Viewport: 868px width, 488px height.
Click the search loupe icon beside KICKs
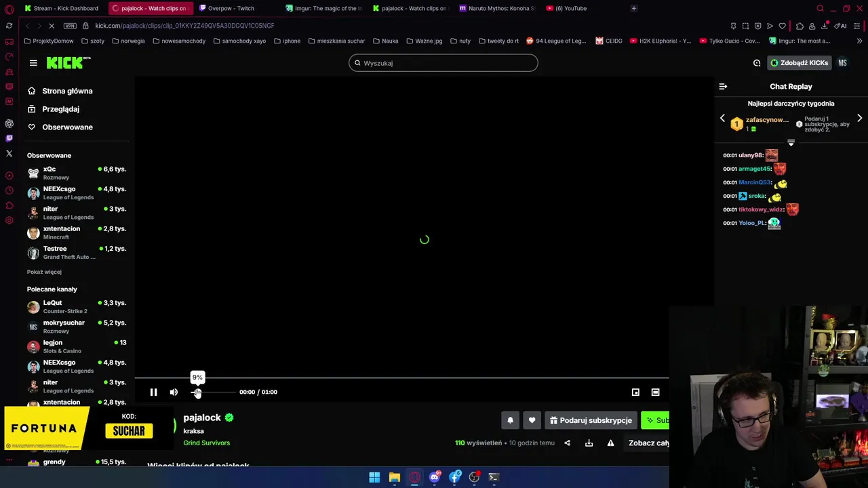pos(757,63)
